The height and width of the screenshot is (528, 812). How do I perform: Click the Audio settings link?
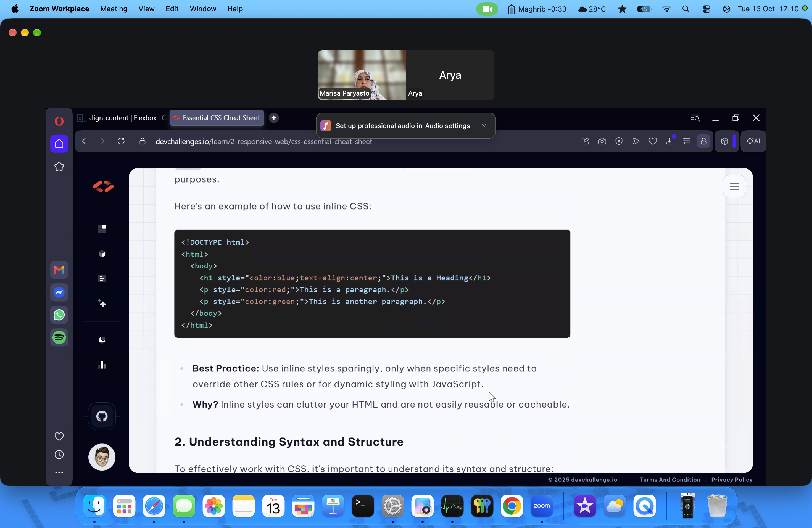coord(448,126)
